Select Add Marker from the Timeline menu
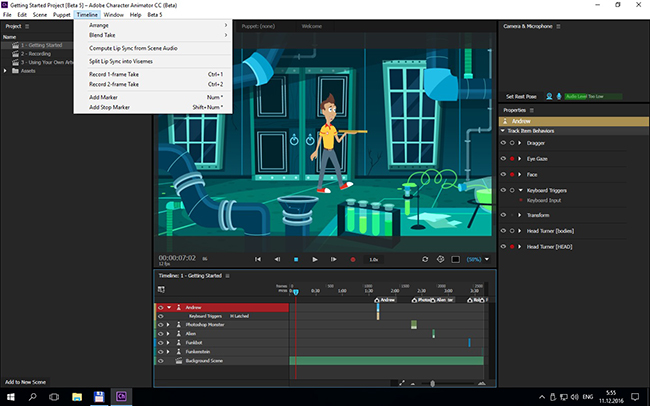 102,97
